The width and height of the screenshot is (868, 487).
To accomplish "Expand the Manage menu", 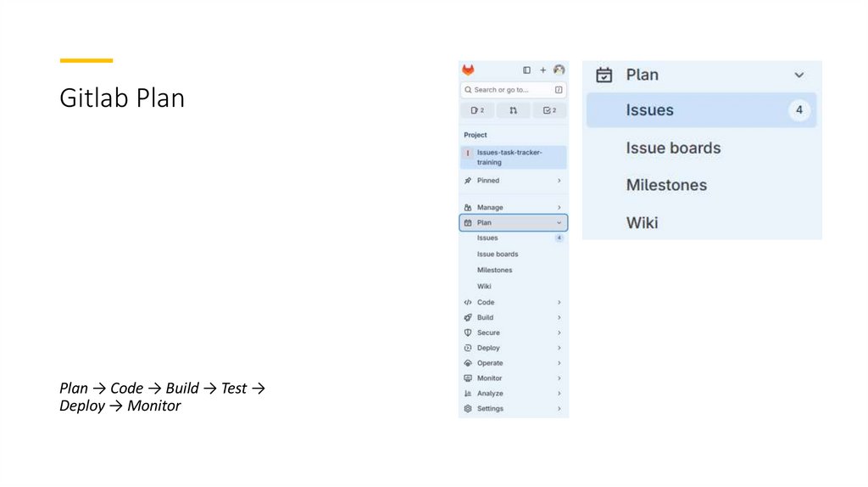I will click(x=513, y=207).
